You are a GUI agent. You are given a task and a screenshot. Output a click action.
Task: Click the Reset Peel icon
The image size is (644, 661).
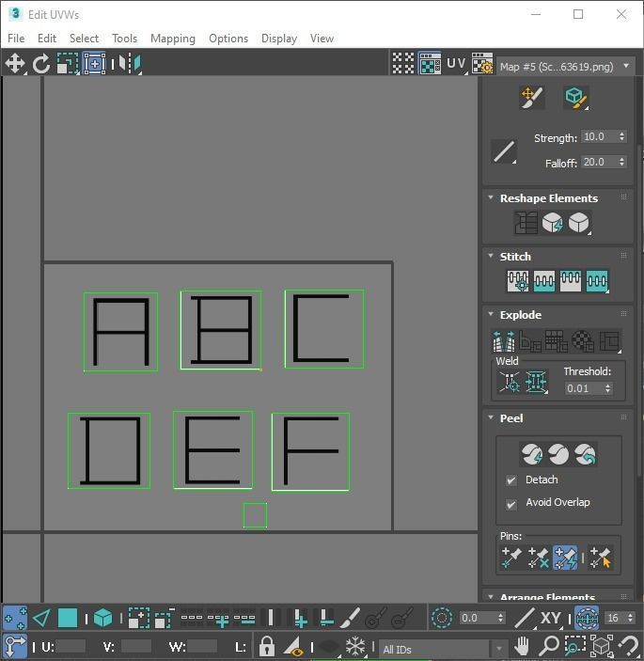(x=586, y=454)
